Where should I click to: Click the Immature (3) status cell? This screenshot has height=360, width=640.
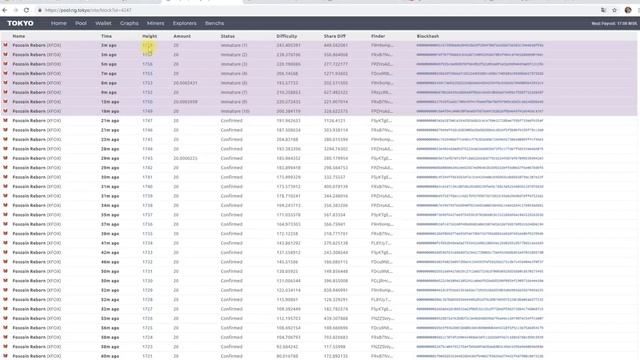(234, 64)
